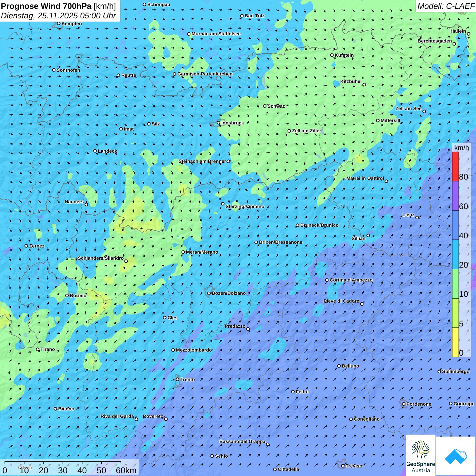Click the 'Brixen/Bressanone' label

click(x=280, y=242)
